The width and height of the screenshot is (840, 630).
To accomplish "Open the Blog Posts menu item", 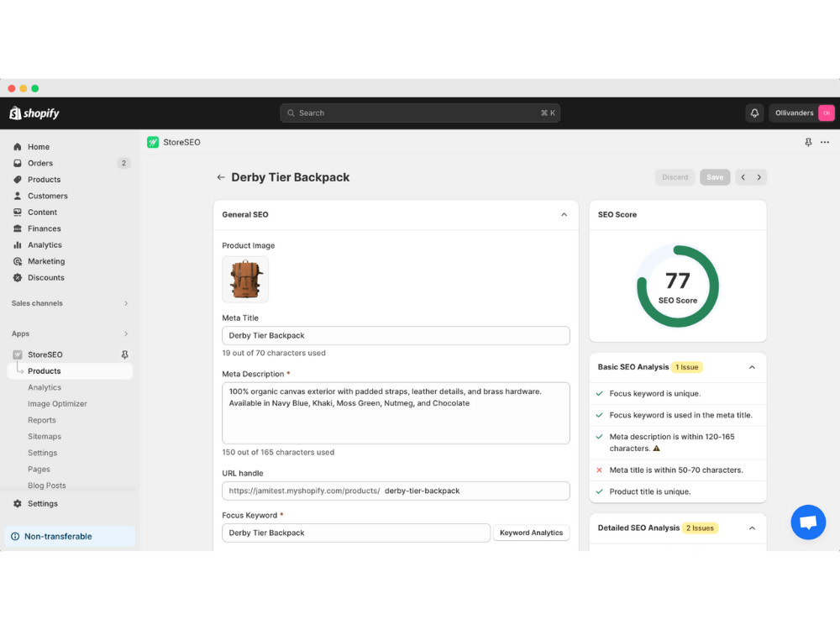I will point(47,486).
